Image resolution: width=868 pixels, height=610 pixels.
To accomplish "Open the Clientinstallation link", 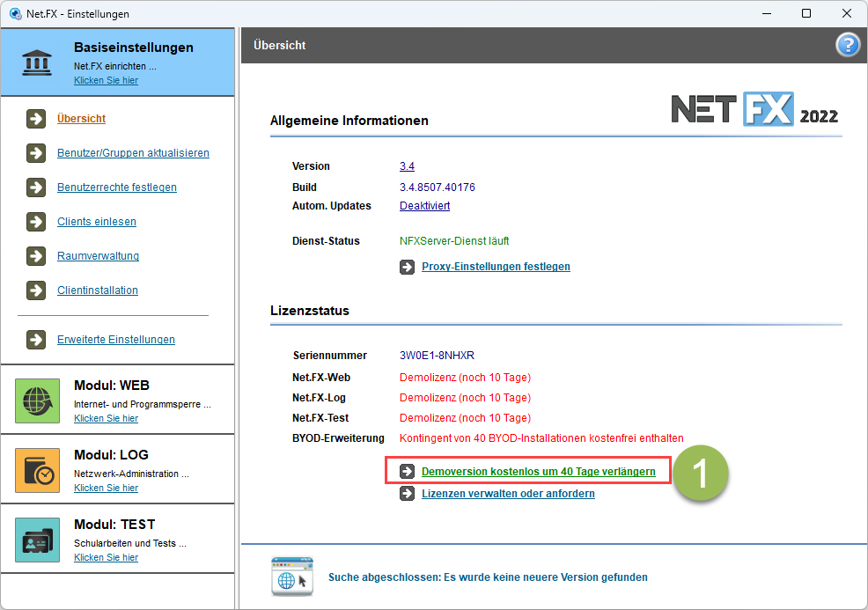I will click(x=98, y=290).
